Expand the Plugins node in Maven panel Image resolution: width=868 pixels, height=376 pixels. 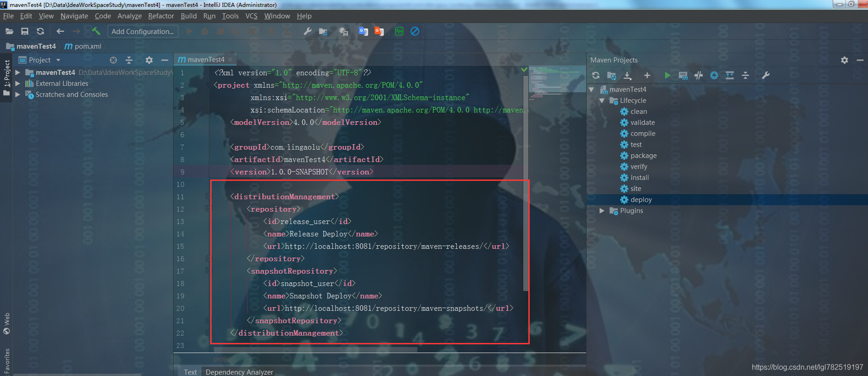(x=602, y=211)
